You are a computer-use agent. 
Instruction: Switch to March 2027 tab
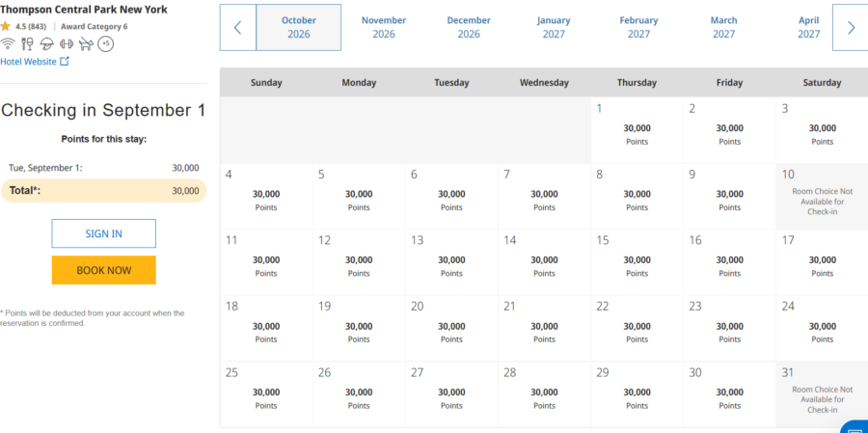pos(723,28)
